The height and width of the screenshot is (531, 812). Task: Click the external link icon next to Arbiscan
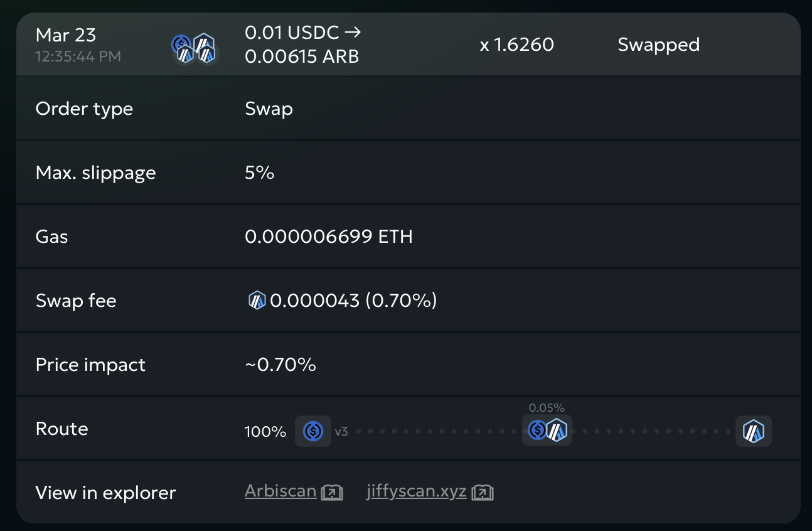click(332, 493)
